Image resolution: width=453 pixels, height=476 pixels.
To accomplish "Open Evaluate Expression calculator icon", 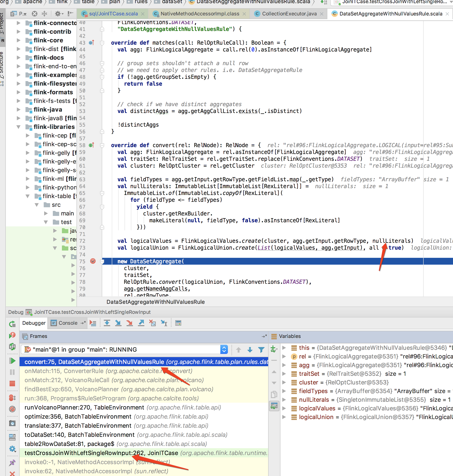I will pos(178,323).
